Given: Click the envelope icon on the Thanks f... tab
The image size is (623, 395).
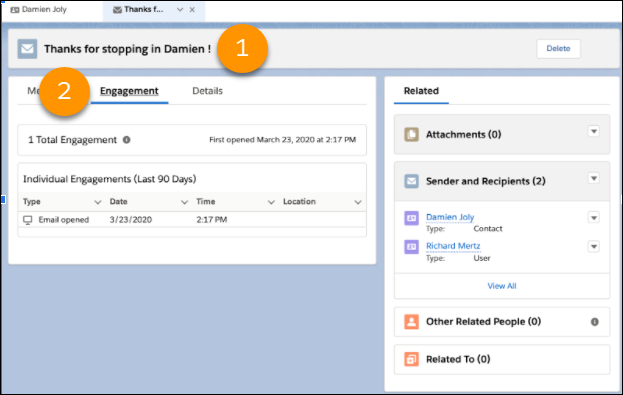Looking at the screenshot, I should pos(117,10).
